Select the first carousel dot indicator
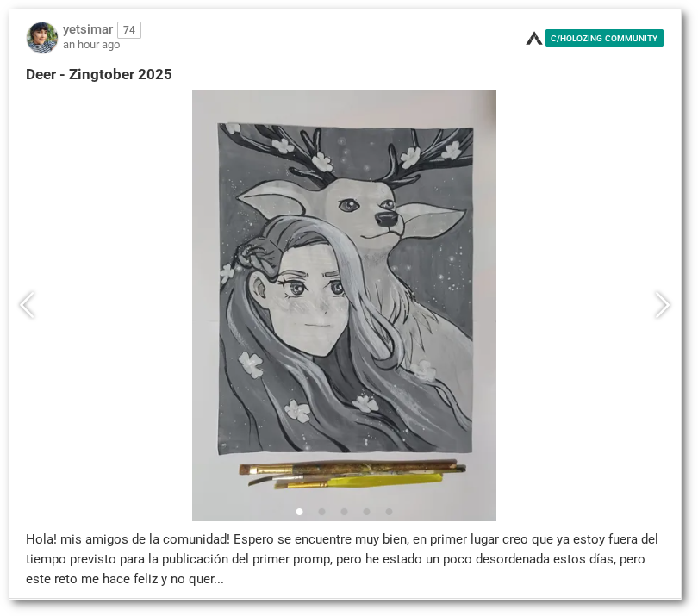The width and height of the screenshot is (698, 616). coord(300,512)
